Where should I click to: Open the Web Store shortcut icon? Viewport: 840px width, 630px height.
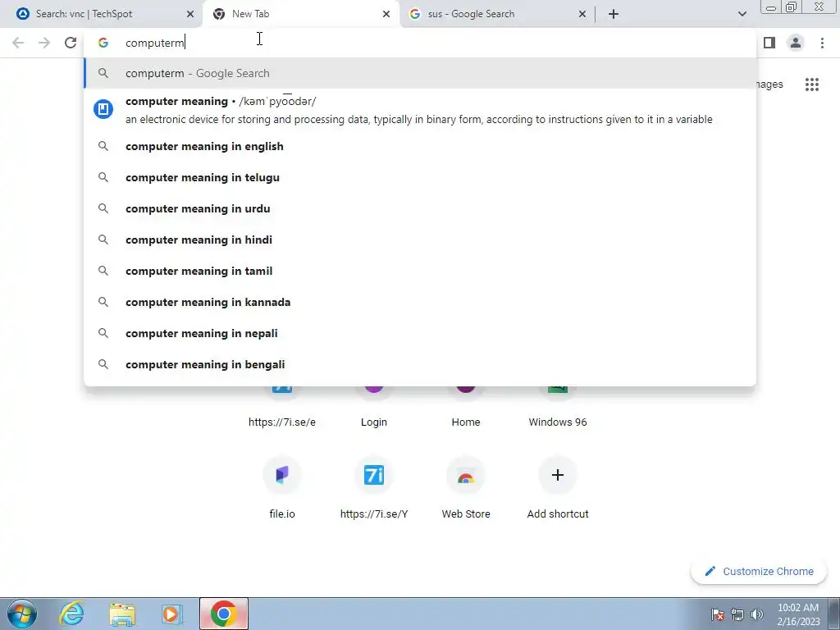point(466,475)
